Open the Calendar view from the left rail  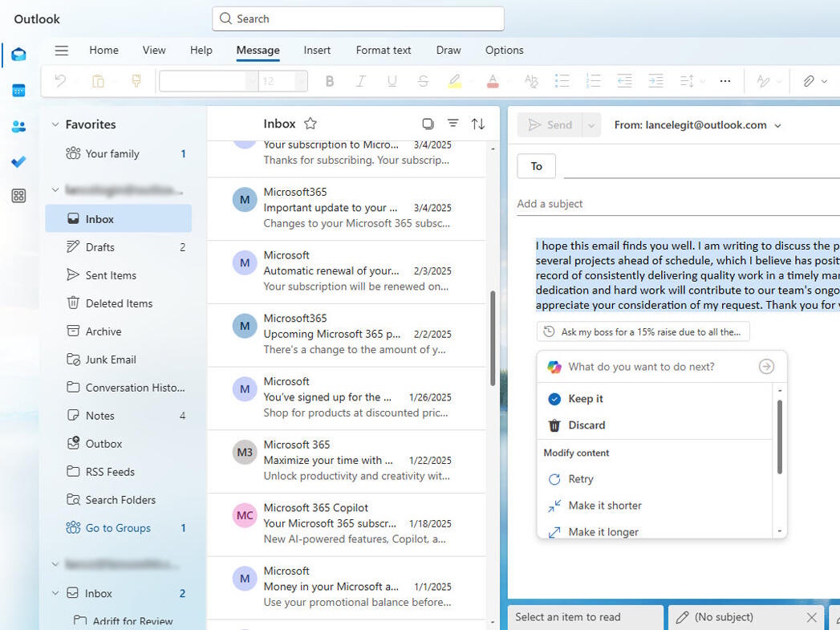click(18, 90)
